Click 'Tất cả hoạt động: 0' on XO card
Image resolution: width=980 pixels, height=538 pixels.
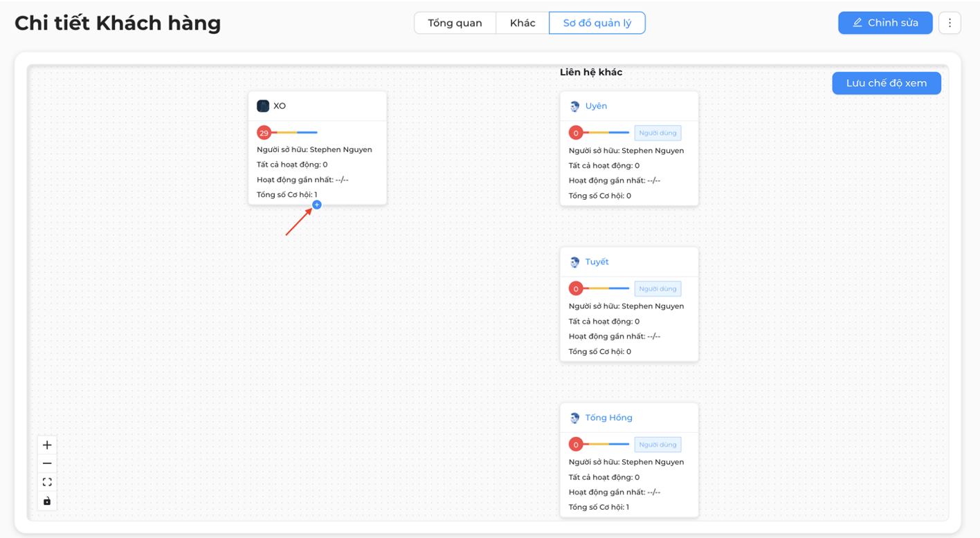click(x=292, y=165)
